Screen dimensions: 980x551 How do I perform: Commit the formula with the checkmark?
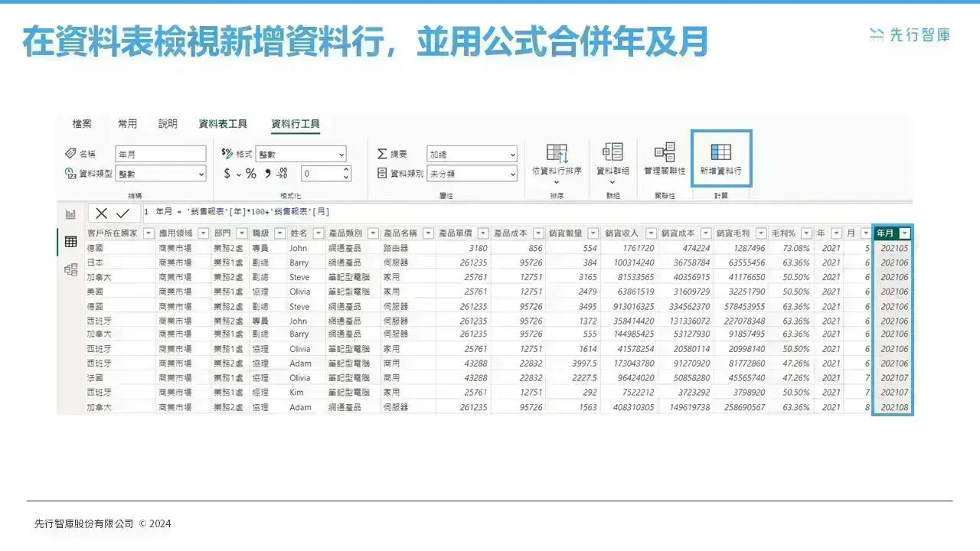tap(122, 214)
